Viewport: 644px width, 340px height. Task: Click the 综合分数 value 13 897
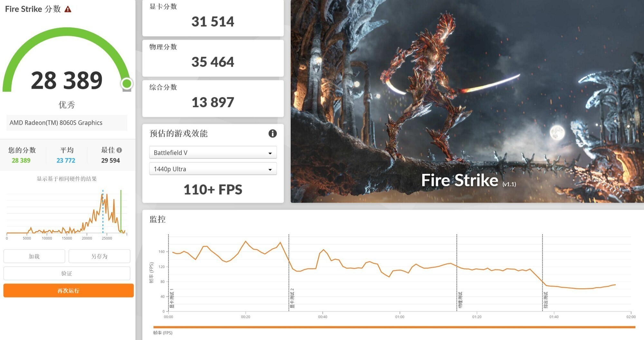[213, 102]
